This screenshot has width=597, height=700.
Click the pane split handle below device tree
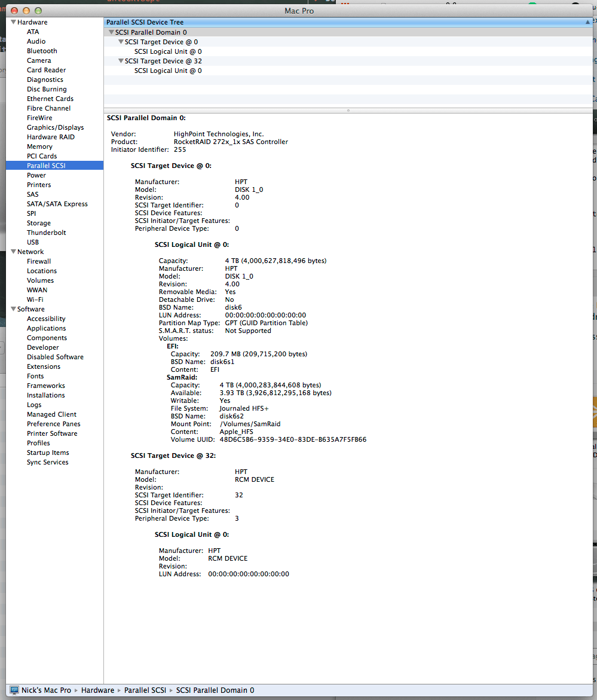(348, 110)
